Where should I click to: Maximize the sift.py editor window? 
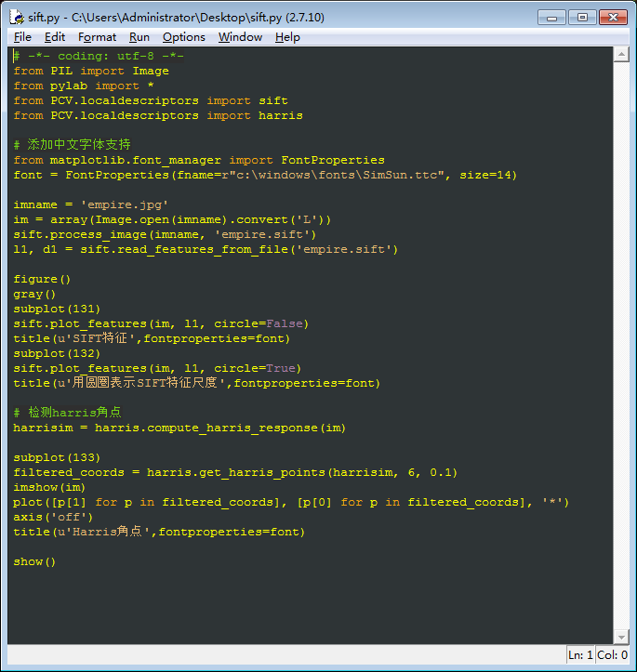[582, 18]
